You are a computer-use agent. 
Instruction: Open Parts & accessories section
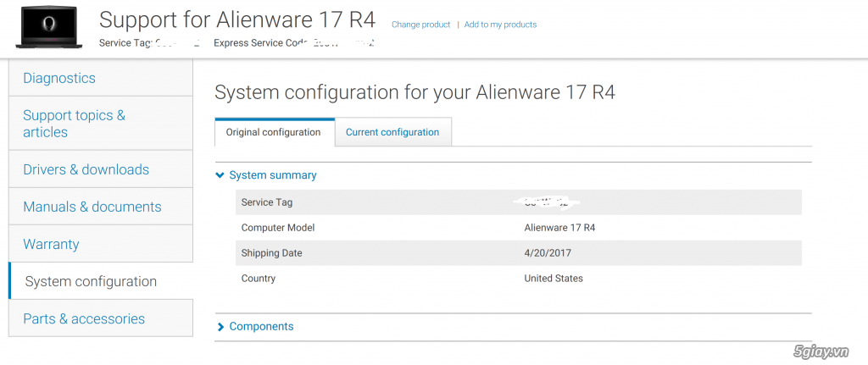[101, 318]
